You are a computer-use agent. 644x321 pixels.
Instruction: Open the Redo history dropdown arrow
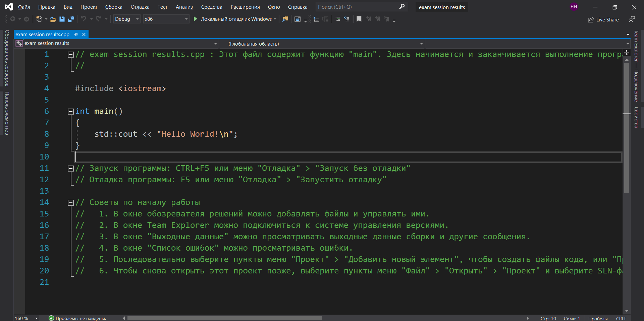click(106, 19)
